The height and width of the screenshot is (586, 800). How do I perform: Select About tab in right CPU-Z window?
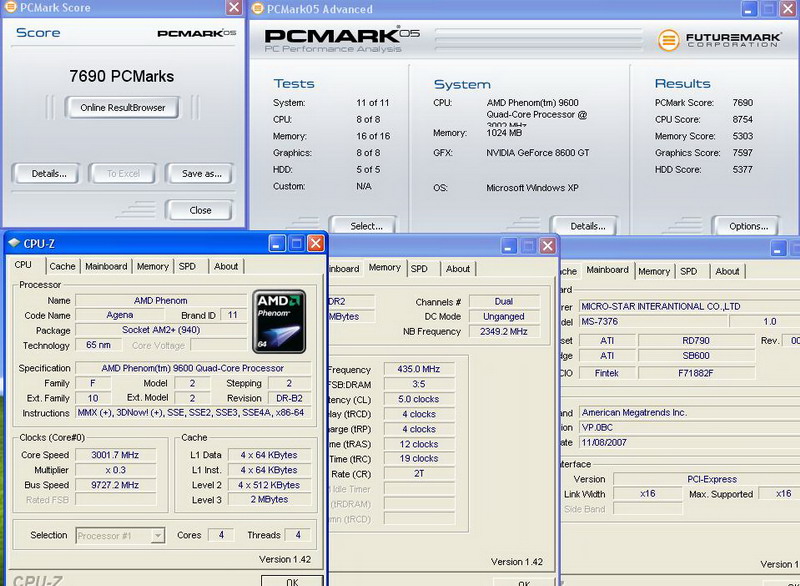pos(727,271)
